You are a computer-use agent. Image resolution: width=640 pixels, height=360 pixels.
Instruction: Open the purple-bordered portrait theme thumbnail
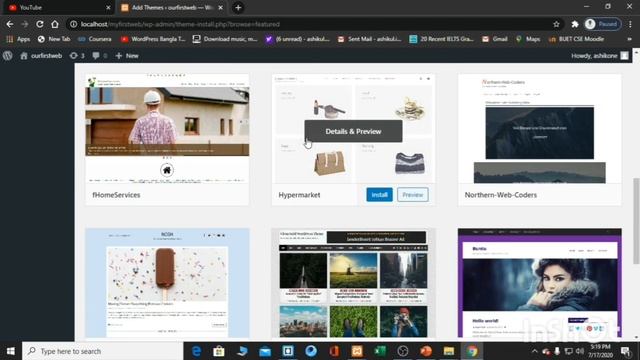tap(540, 283)
